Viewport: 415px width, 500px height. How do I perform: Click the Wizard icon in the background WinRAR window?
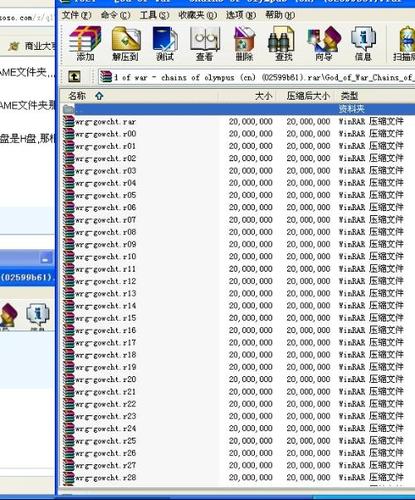tap(9, 315)
